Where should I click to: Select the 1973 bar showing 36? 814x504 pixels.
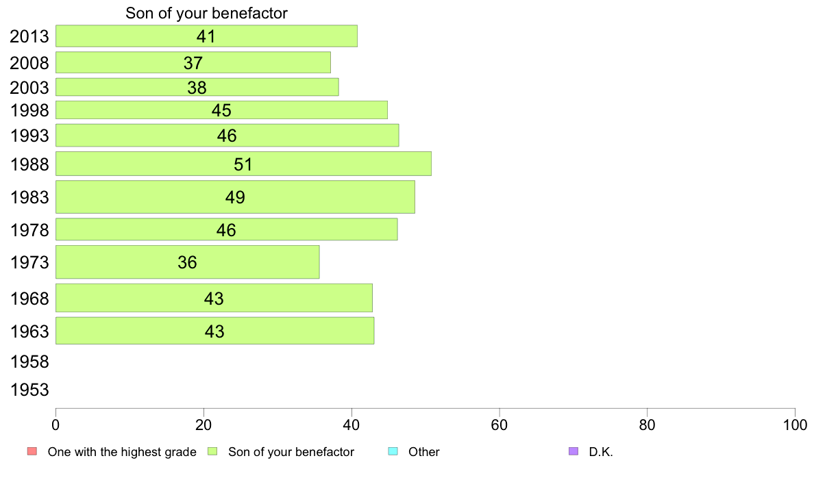tap(188, 262)
